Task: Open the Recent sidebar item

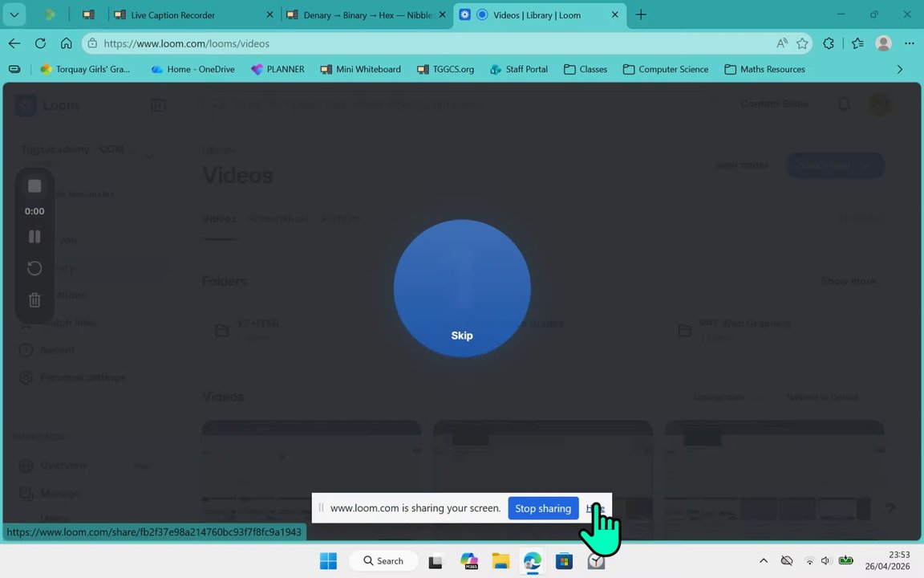Action: point(47,350)
